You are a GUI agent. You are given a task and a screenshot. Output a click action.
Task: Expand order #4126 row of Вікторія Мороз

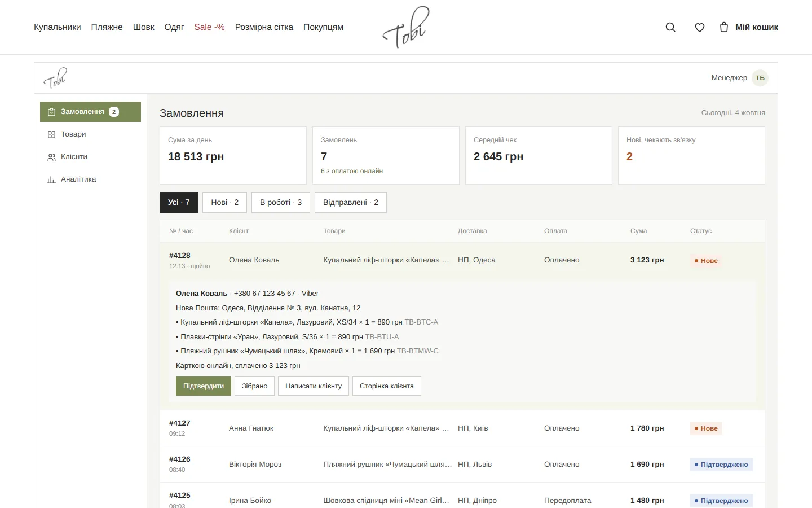(462, 465)
